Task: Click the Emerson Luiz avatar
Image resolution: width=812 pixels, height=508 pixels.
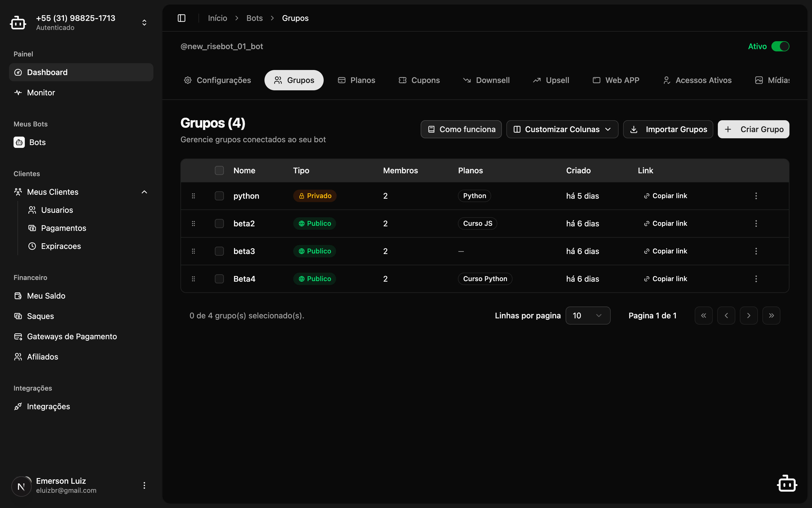Action: point(21,486)
